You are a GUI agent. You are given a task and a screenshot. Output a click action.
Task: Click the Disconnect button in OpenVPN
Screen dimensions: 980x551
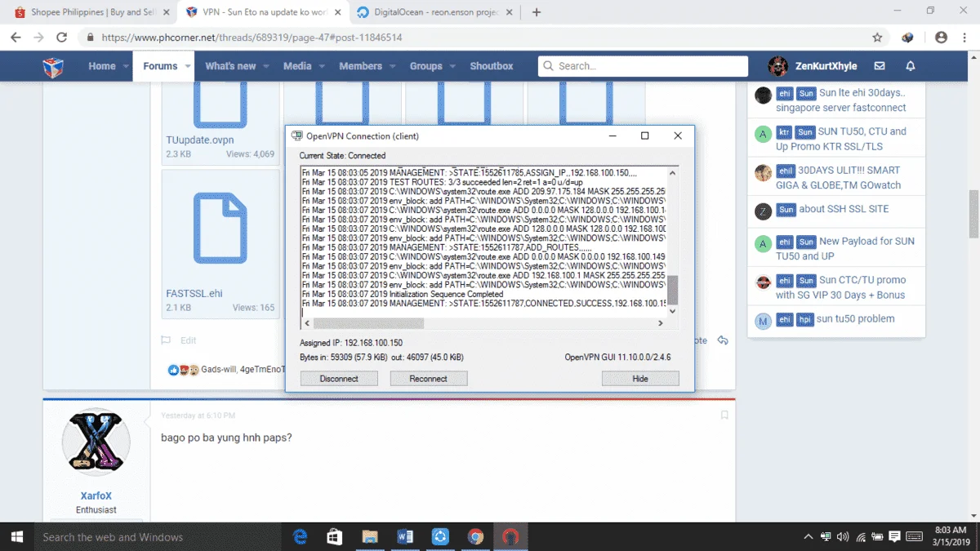339,378
